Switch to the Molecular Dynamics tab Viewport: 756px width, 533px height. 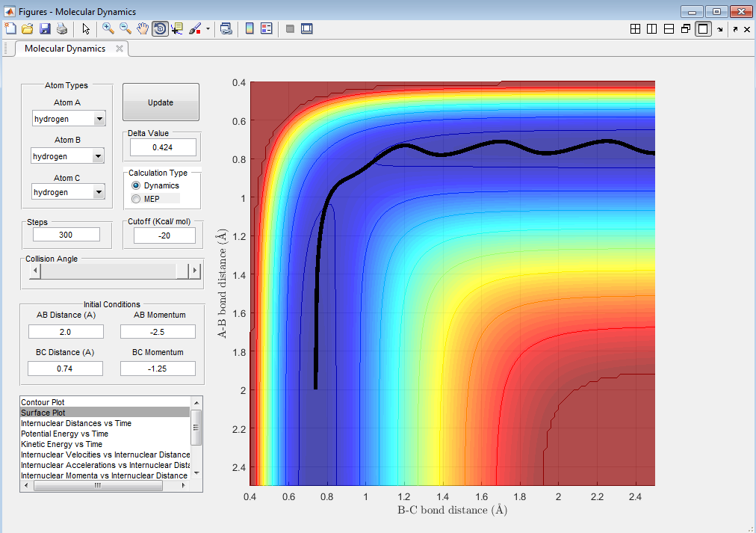tap(65, 49)
